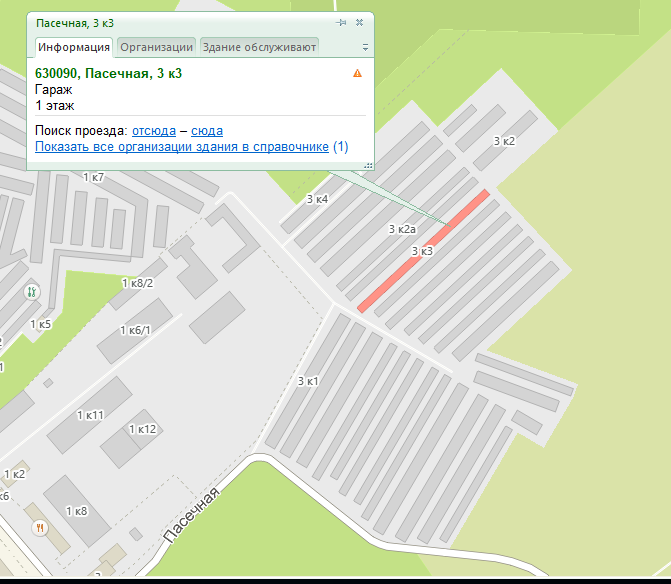The height and width of the screenshot is (584, 671).
Task: Click the orange restaurant icon near 1 к8
Action: click(40, 527)
